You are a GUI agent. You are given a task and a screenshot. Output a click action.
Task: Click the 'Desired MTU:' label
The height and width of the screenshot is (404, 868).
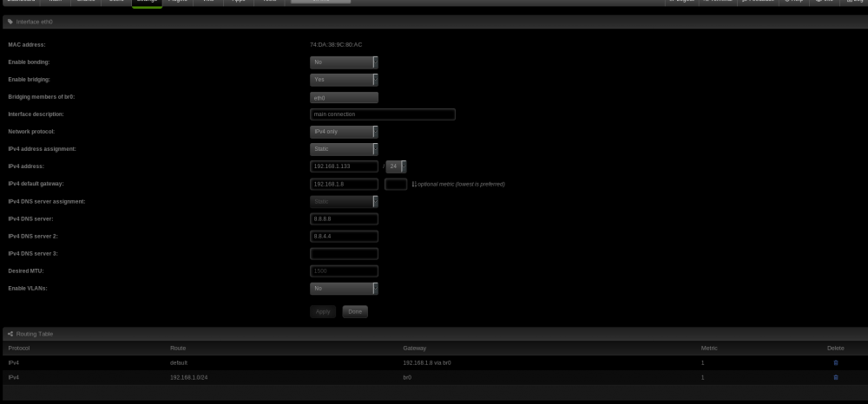pos(26,271)
